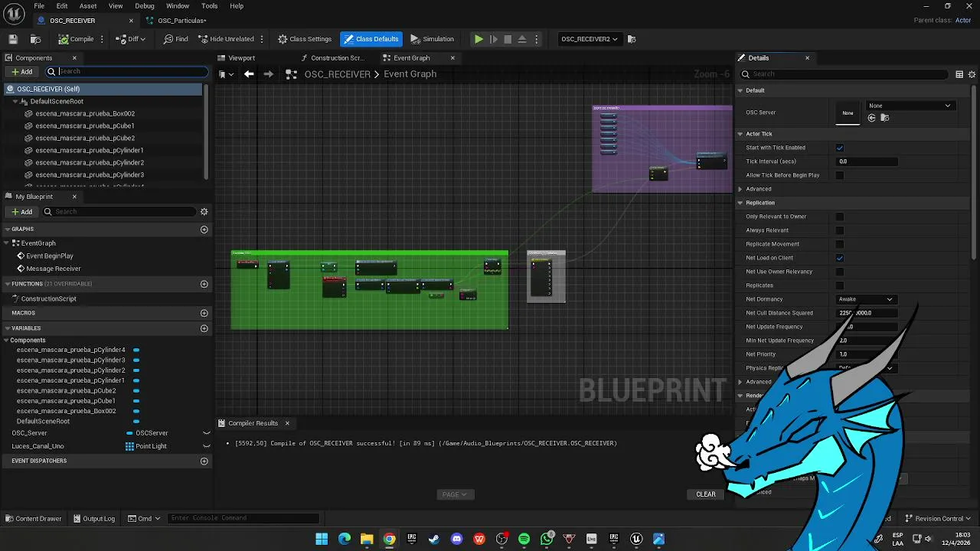980x551 pixels.
Task: Add a new graph with plus icon
Action: click(x=204, y=230)
